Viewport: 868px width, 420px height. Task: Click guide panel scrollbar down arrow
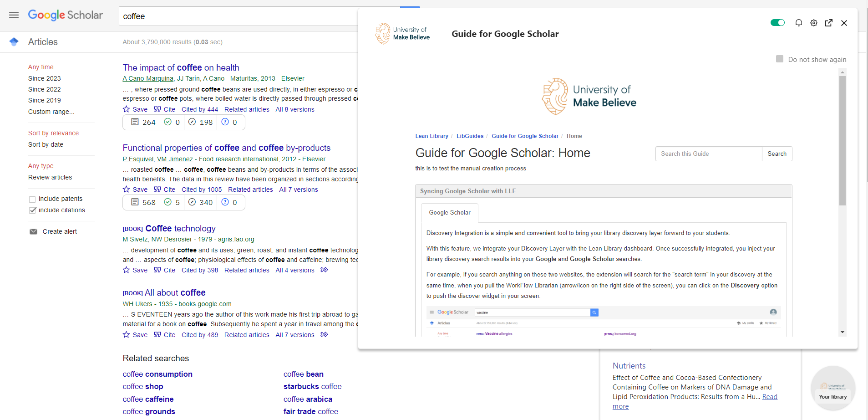[x=843, y=332]
